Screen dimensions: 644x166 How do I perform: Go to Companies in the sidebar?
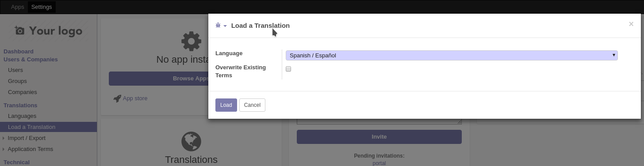(23, 92)
